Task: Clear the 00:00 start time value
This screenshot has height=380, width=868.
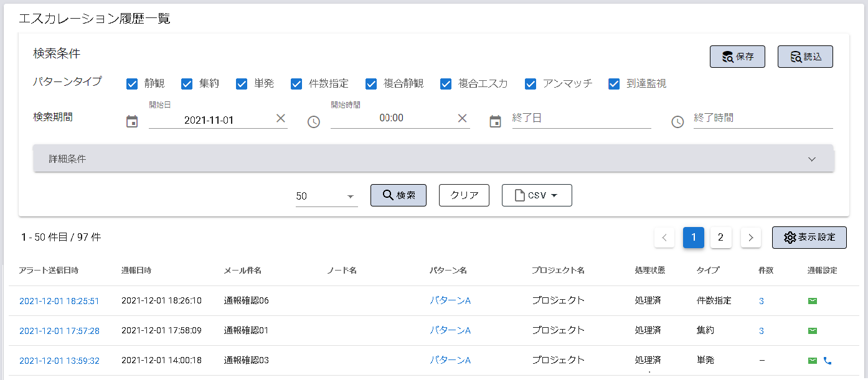Action: pos(463,118)
